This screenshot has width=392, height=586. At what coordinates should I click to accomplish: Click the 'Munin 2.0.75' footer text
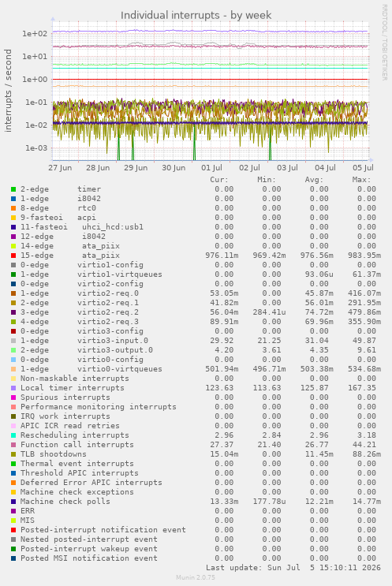pyautogui.click(x=196, y=577)
